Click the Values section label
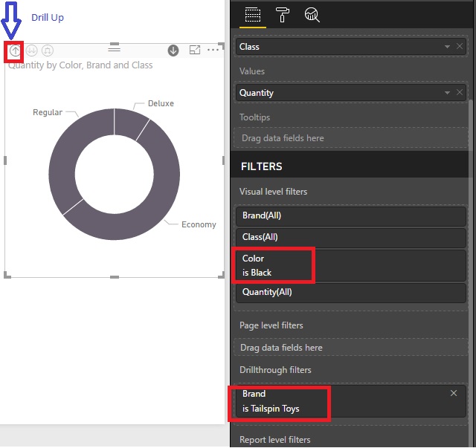The width and height of the screenshot is (476, 448). point(252,71)
